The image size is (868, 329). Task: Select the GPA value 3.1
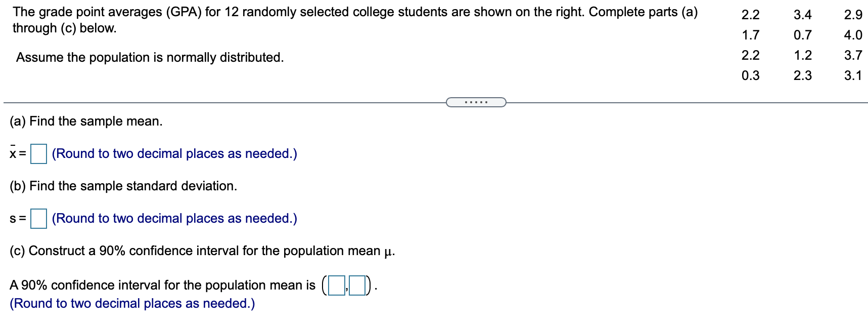(x=853, y=76)
